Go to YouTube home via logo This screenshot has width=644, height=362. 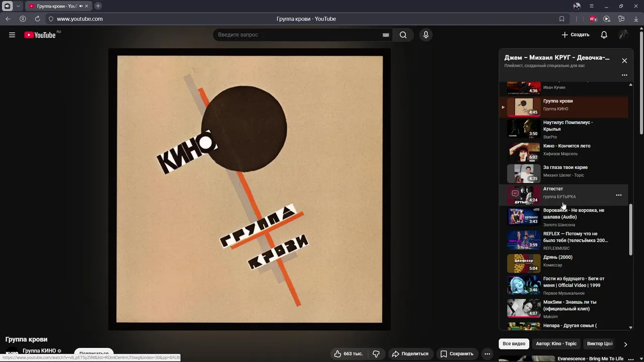click(x=41, y=35)
